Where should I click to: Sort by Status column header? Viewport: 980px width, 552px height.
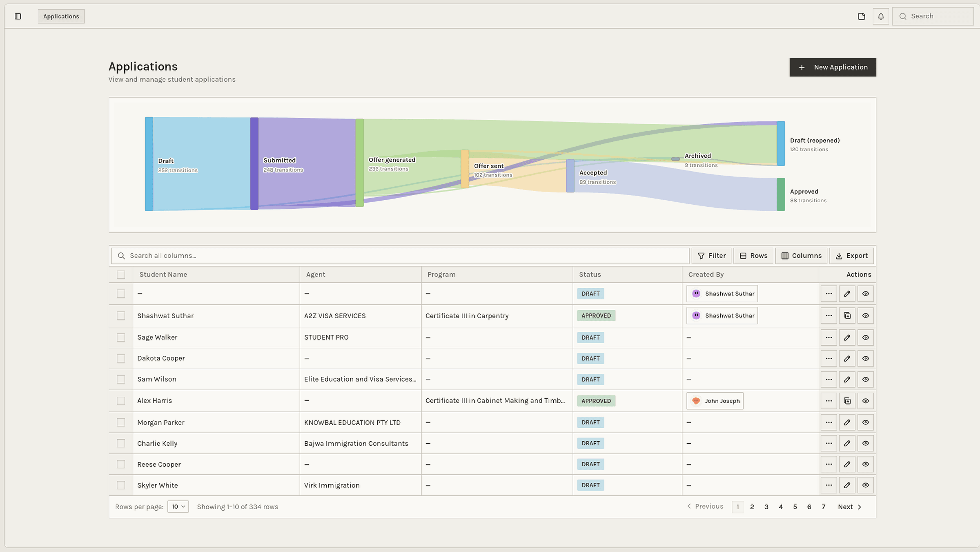[x=590, y=275]
